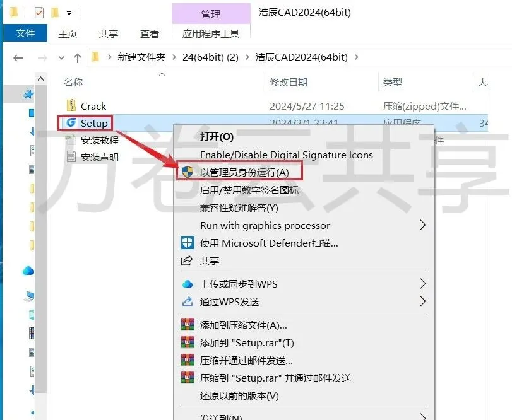512x420 pixels.
Task: Select the 安装教程 file
Action: coord(99,140)
